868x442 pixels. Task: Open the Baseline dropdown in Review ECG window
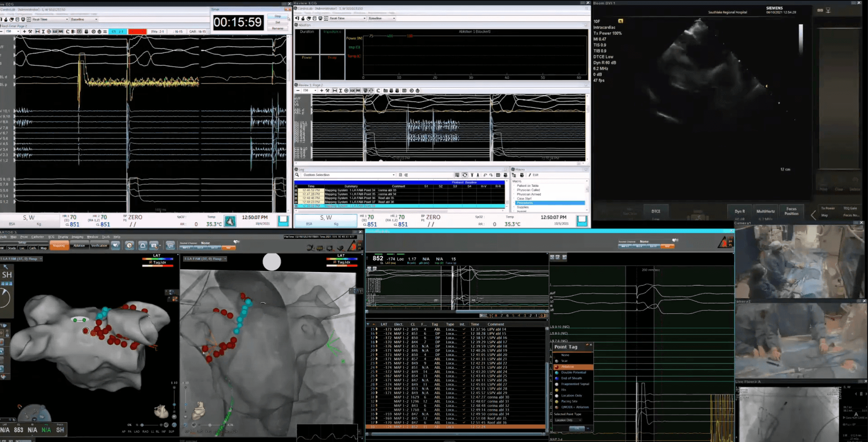[382, 18]
